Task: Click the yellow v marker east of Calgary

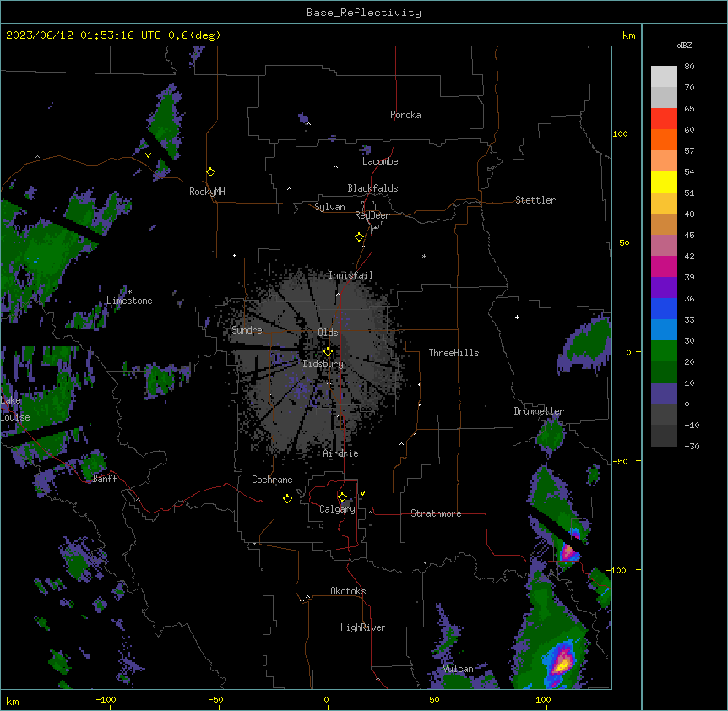Action: point(362,493)
